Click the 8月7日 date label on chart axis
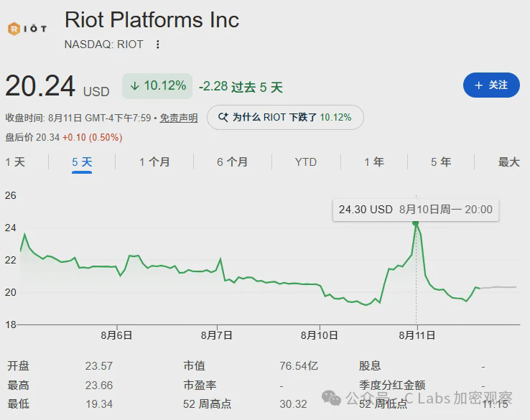 point(216,335)
